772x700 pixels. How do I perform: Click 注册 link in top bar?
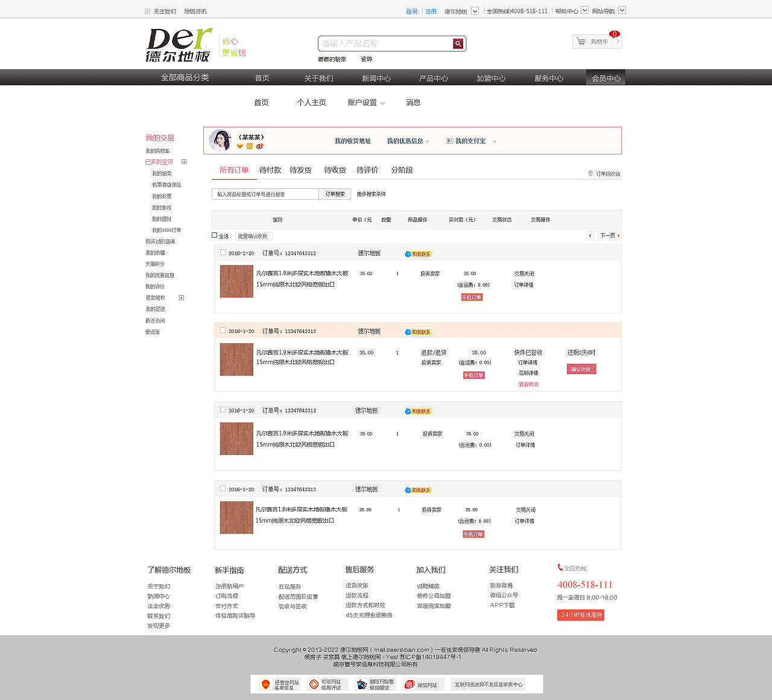click(x=431, y=11)
